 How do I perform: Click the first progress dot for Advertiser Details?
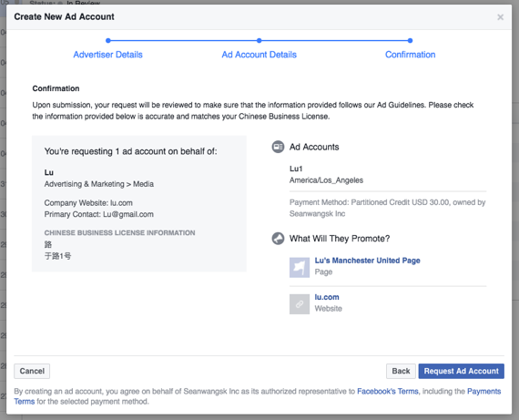pos(108,40)
